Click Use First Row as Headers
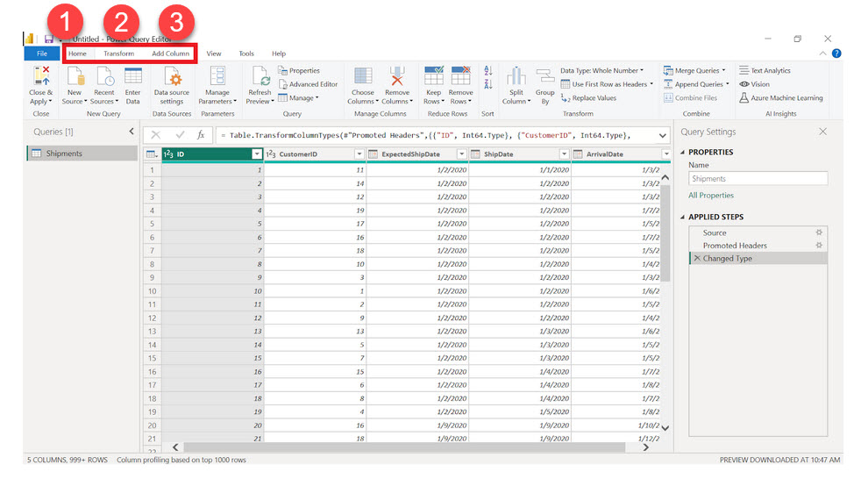Viewport: 868px width, 486px height. 607,84
